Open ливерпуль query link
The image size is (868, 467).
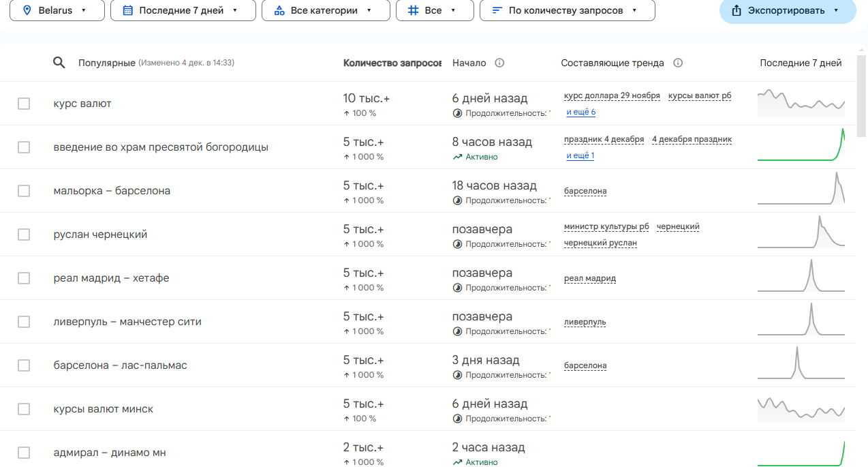(585, 322)
